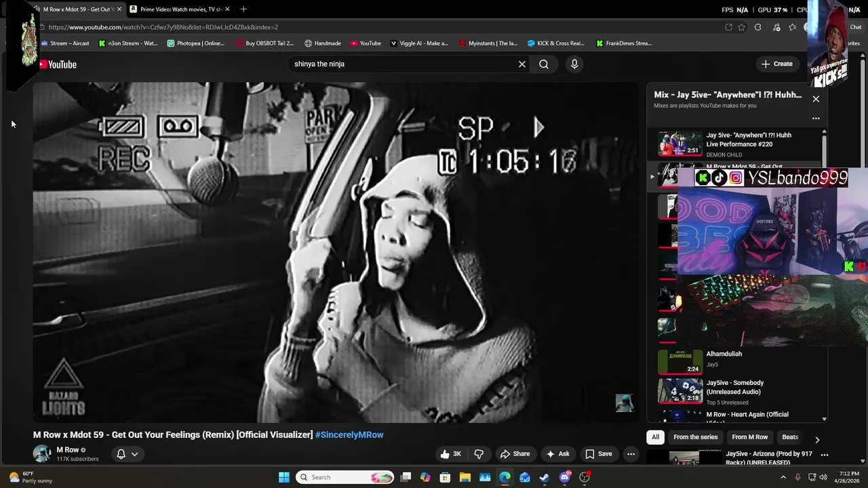
Task: Open options for Jay5ive - Arizona video
Action: pos(825,455)
